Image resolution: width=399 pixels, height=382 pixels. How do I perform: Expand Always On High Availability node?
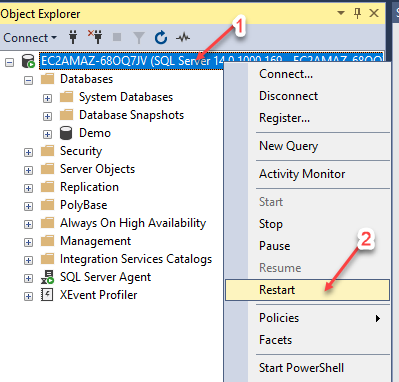(29, 224)
